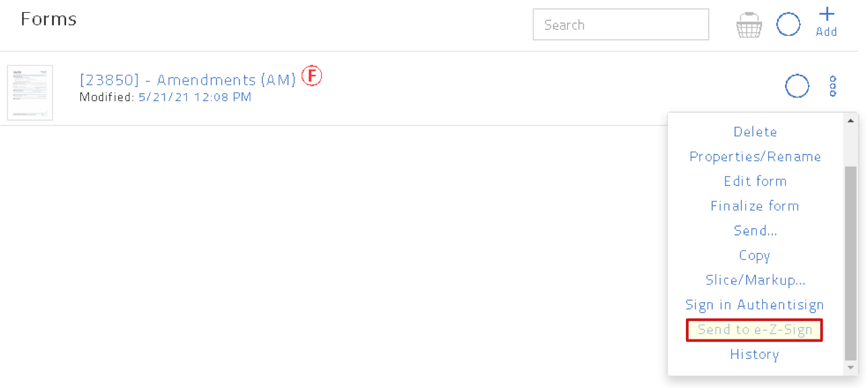Click the red F finalized badge
The image size is (868, 388).
pos(312,76)
